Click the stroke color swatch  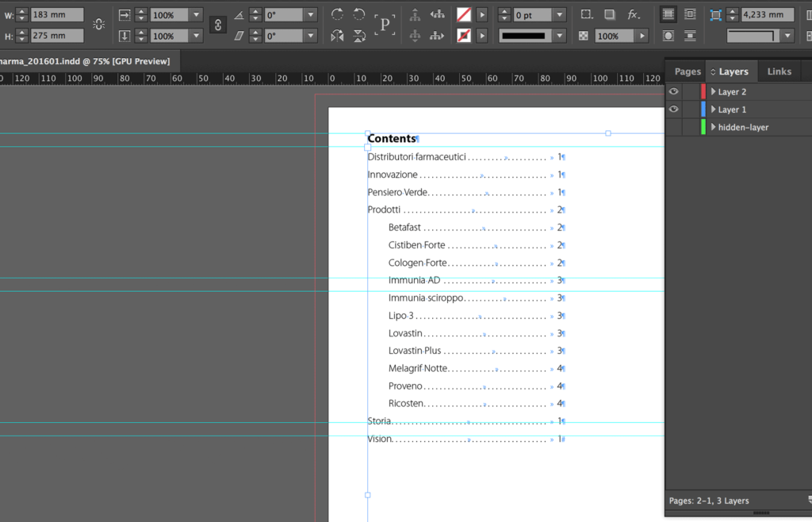coord(463,36)
